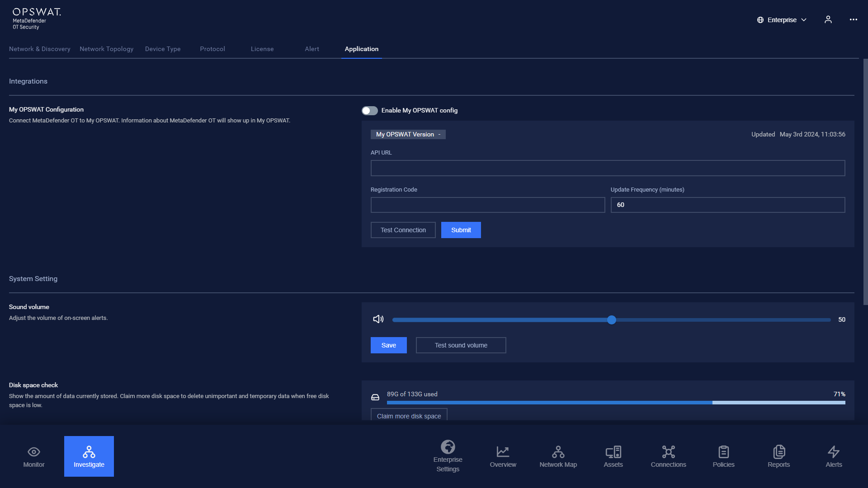The width and height of the screenshot is (868, 488).
Task: Open the Reports page
Action: [x=779, y=456]
